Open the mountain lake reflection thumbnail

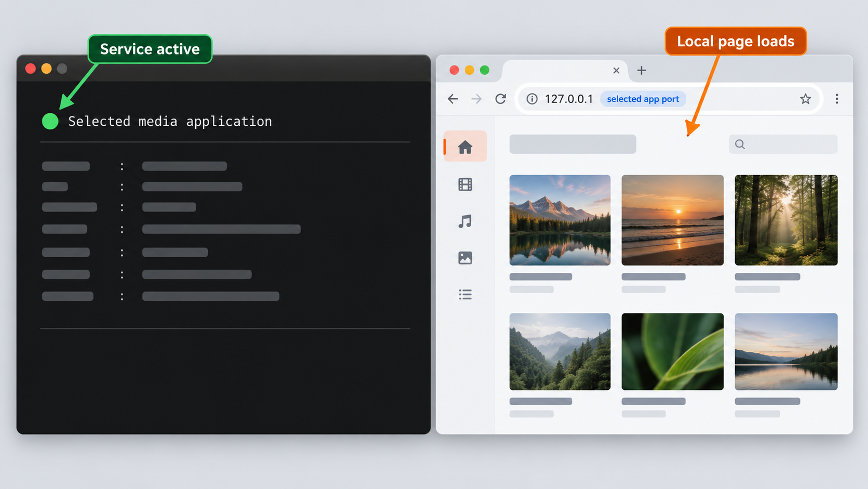560,220
